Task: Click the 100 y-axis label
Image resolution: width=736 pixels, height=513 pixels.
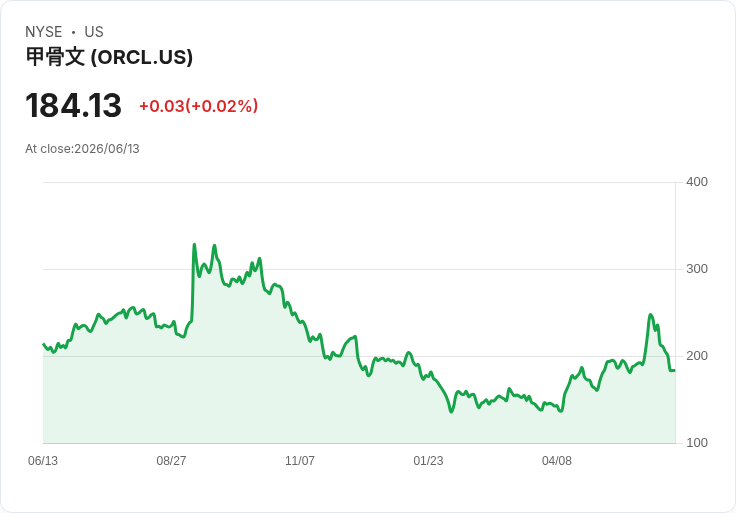Action: (697, 443)
